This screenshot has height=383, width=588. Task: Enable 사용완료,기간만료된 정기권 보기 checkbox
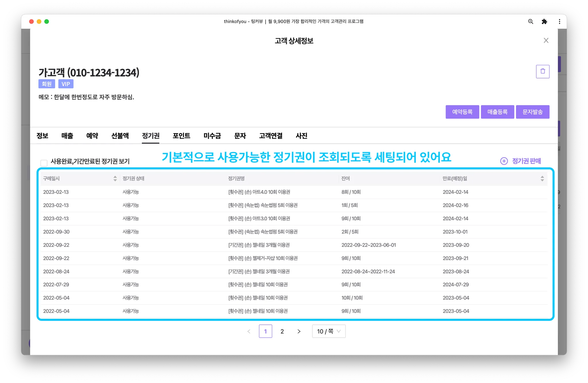[x=44, y=163]
